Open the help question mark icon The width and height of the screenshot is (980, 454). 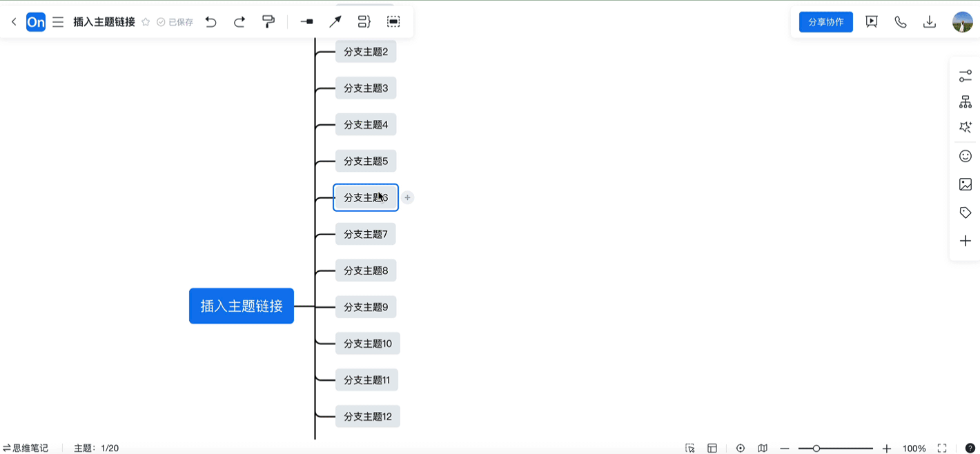(970, 448)
